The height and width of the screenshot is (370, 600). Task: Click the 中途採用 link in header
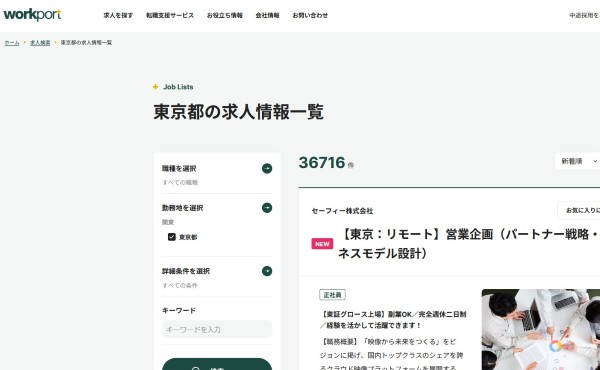584,15
